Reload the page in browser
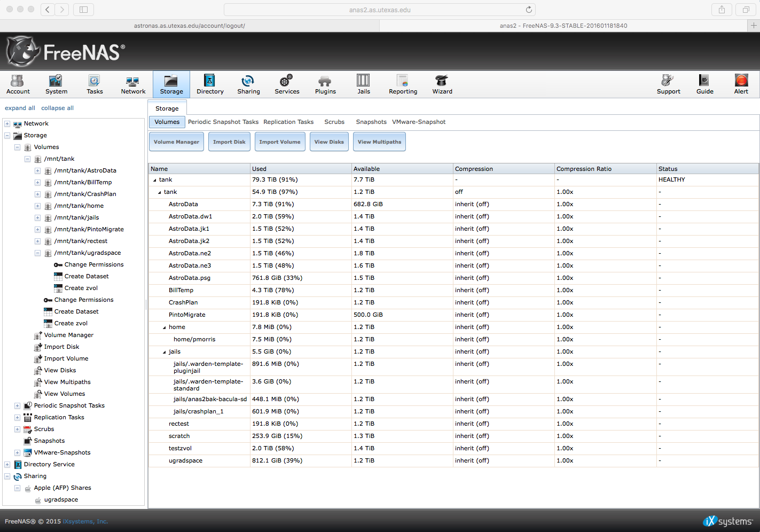The image size is (760, 532). click(529, 10)
